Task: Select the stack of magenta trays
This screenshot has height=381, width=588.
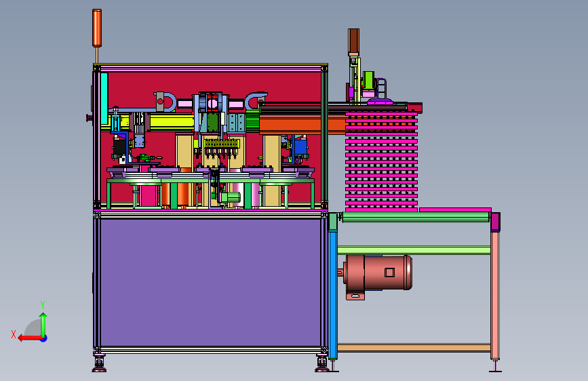Action: [x=381, y=161]
